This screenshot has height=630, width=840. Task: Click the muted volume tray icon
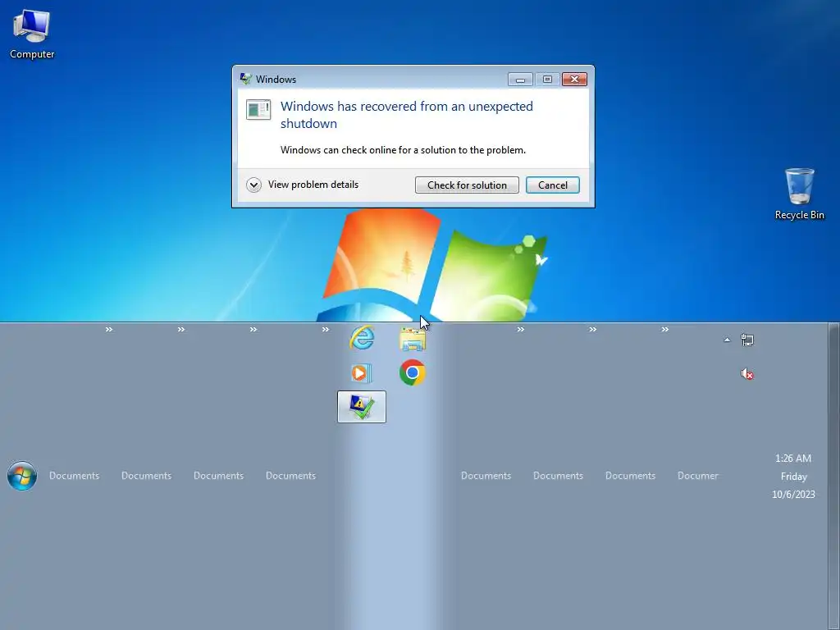tap(746, 374)
